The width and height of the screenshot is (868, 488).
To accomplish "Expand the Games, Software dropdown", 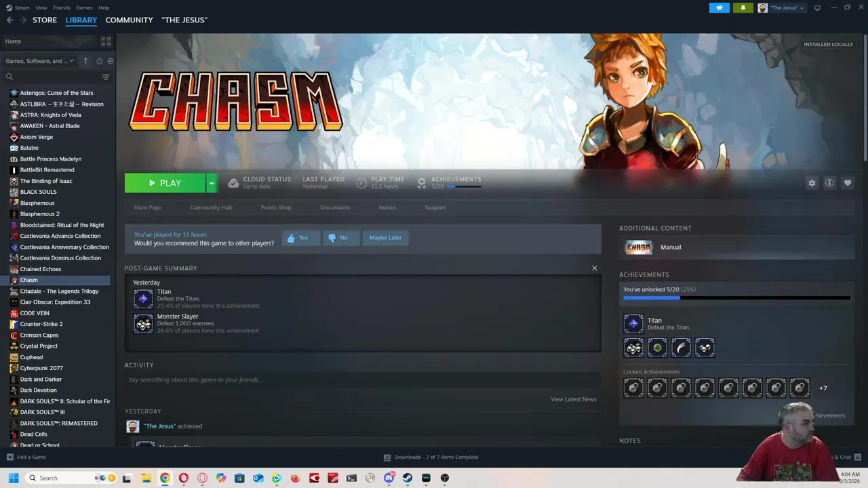I will point(39,61).
